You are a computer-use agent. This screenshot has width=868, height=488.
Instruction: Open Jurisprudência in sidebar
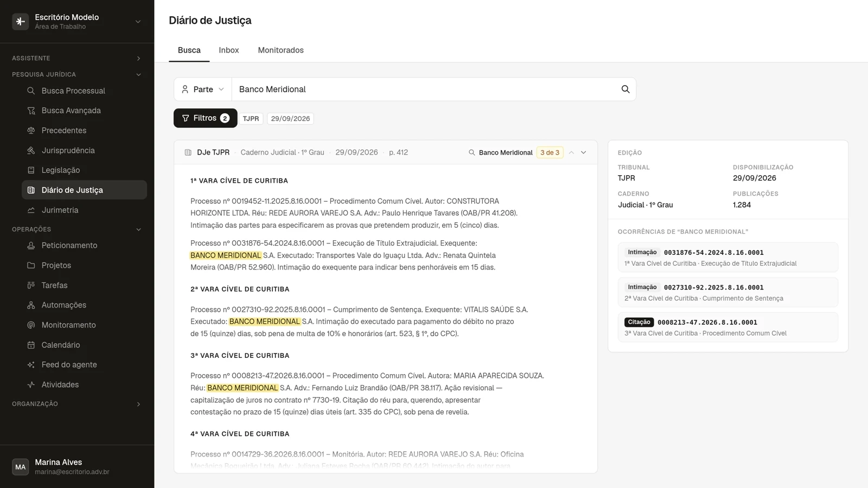coord(84,150)
